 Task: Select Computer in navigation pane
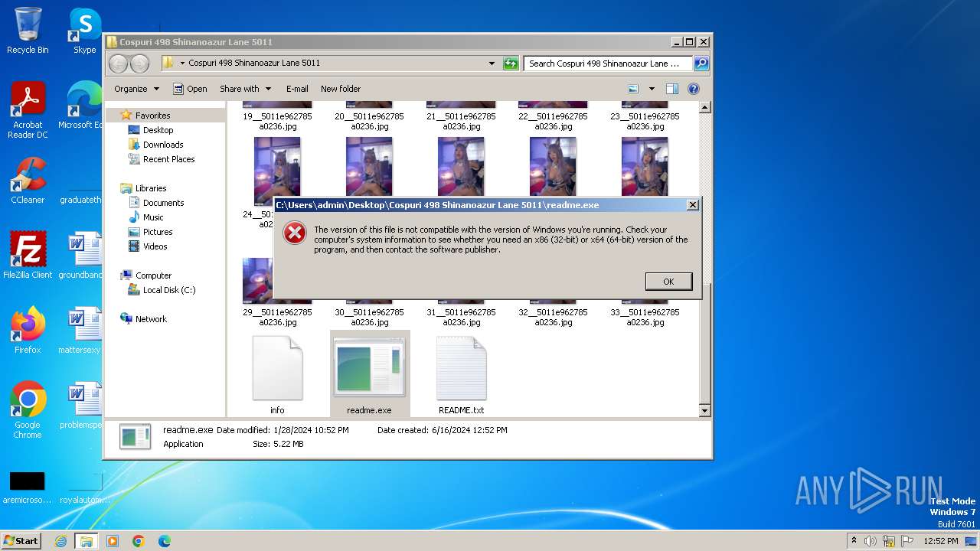click(x=153, y=275)
